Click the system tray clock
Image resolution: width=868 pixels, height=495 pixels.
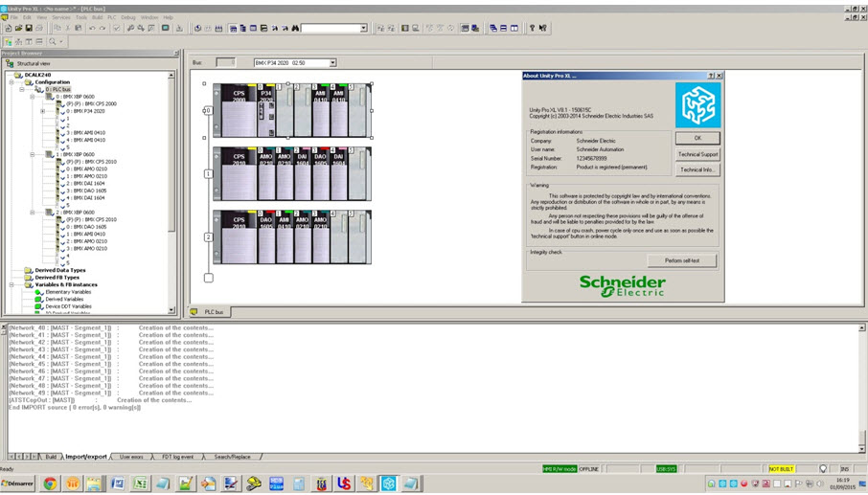(x=842, y=484)
